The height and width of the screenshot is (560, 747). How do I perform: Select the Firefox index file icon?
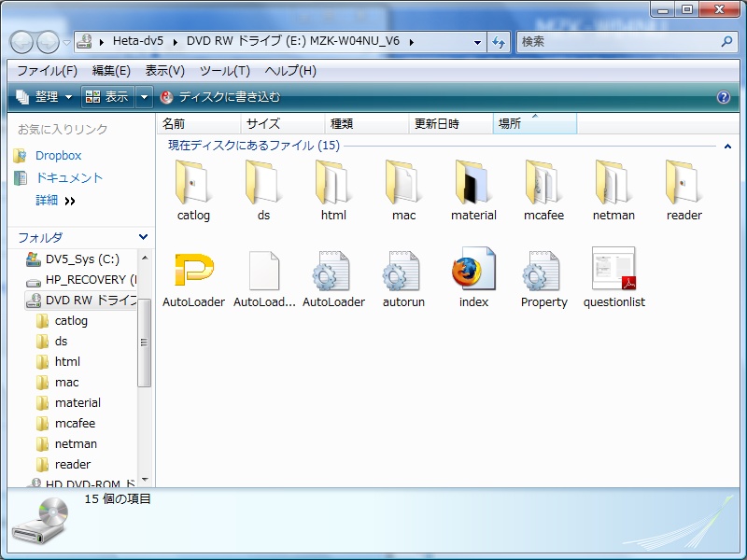[x=473, y=269]
